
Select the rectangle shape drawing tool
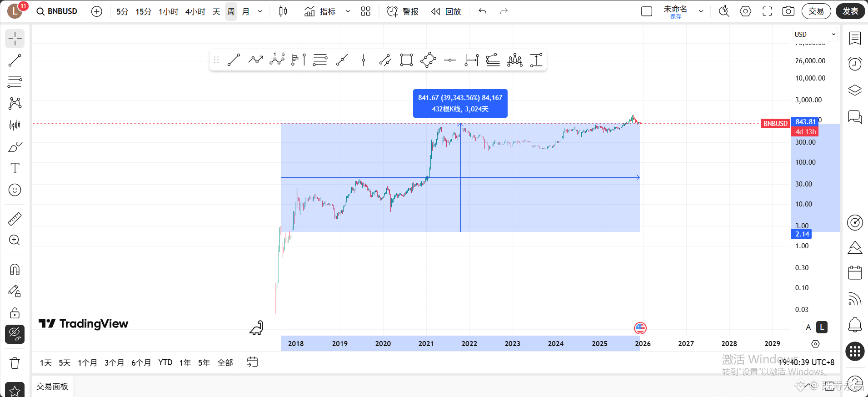coord(406,60)
